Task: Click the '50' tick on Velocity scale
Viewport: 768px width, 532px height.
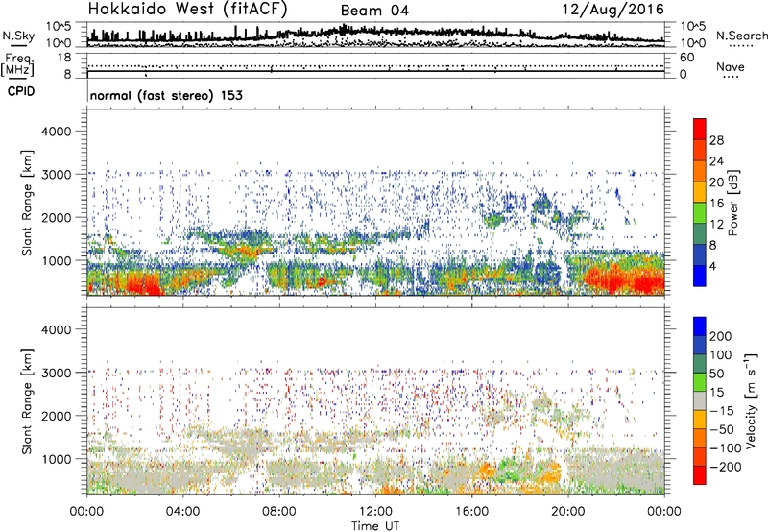Action: (716, 374)
